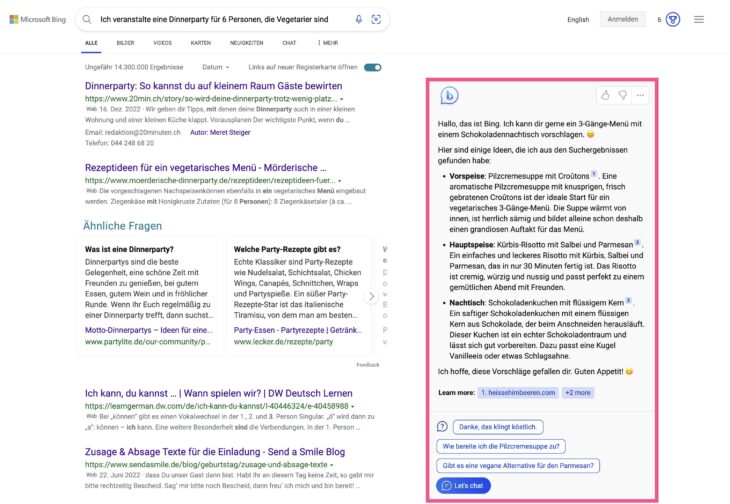The height and width of the screenshot is (504, 730).
Task: Open the heissehimbeeren.com source link
Action: tap(518, 392)
